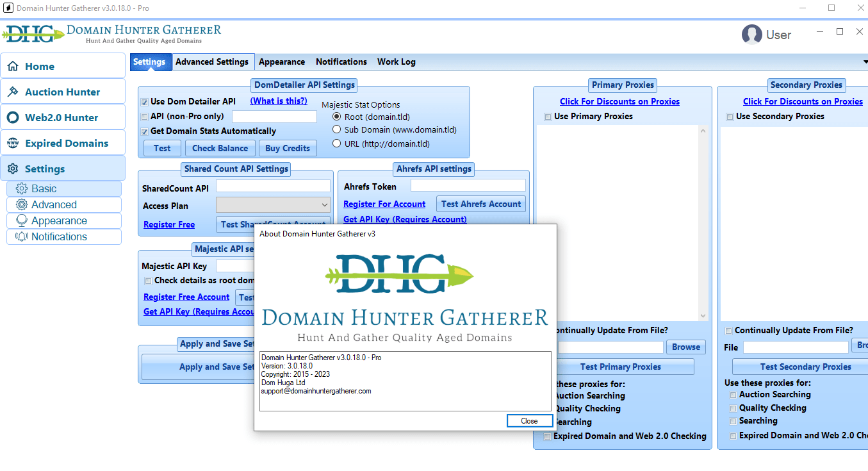868x471 pixels.
Task: Open the Home section
Action: pyautogui.click(x=63, y=66)
